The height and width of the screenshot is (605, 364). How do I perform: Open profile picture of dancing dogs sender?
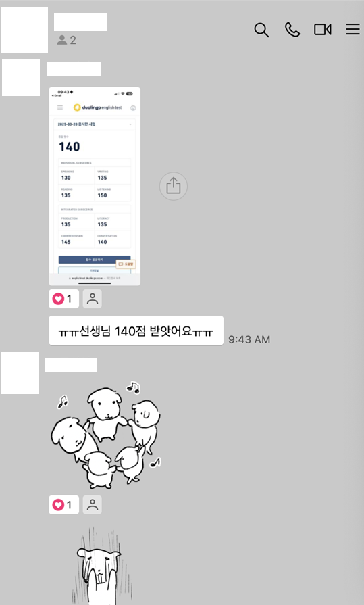(20, 373)
